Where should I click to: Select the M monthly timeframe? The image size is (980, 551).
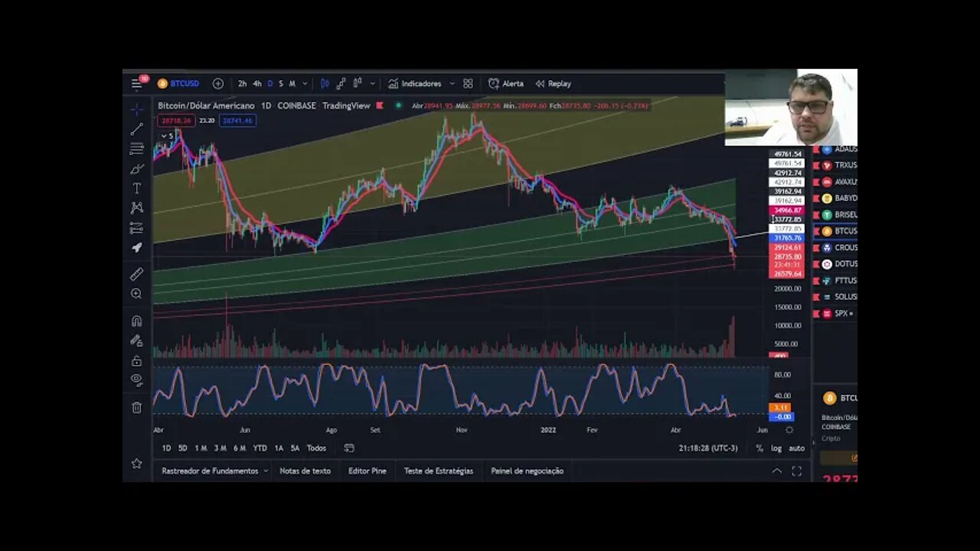[292, 83]
